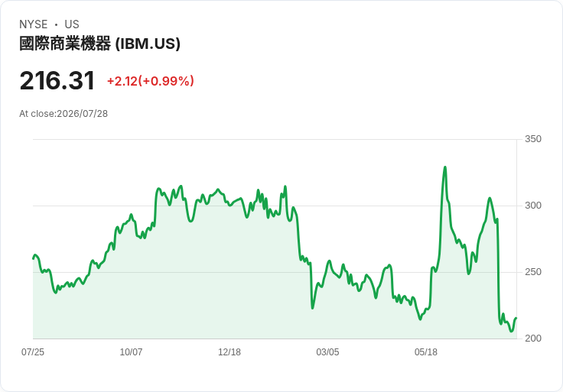
Task: Click the US market label
Action: (x=72, y=24)
